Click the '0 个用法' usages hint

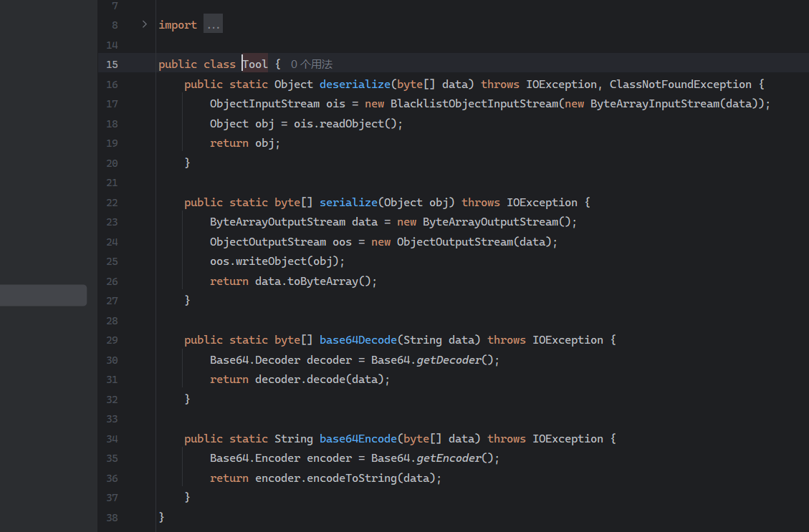[x=312, y=64]
